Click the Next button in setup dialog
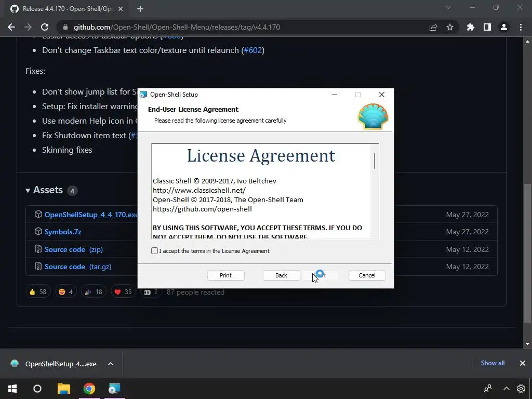The height and width of the screenshot is (399, 532). click(321, 275)
